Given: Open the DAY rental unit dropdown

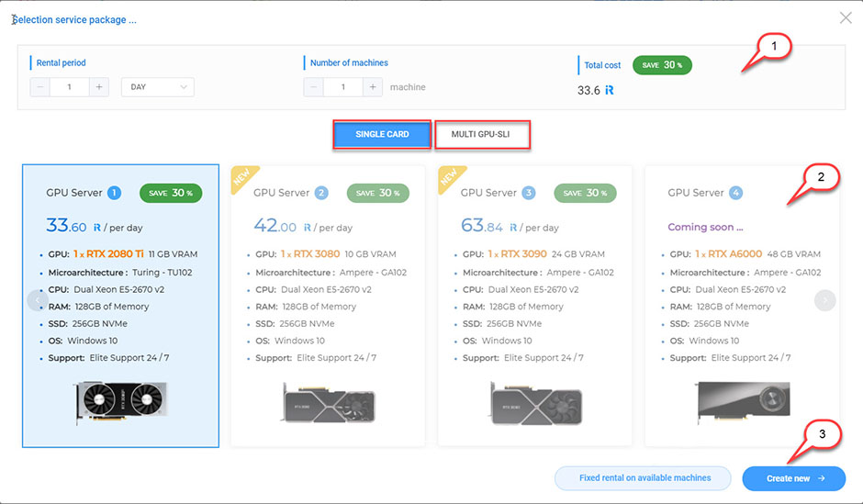Looking at the screenshot, I should coord(157,87).
